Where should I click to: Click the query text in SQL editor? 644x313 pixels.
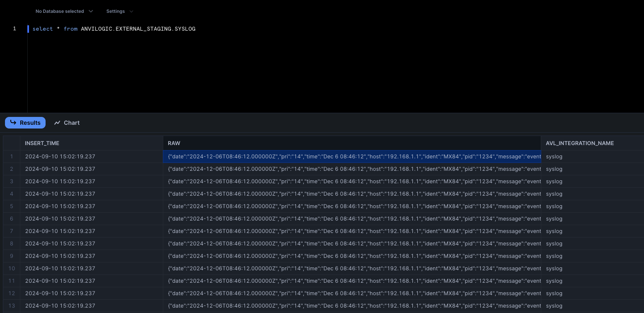[x=114, y=29]
